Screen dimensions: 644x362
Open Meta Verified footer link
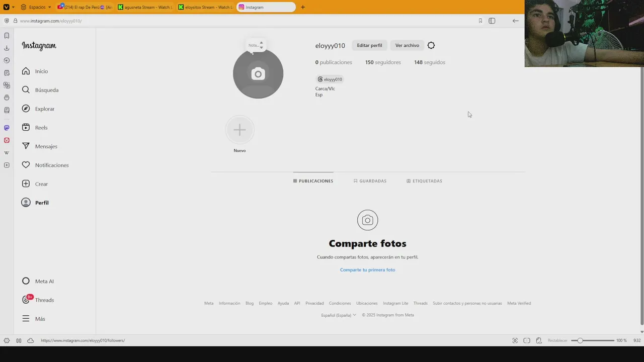tap(519, 303)
